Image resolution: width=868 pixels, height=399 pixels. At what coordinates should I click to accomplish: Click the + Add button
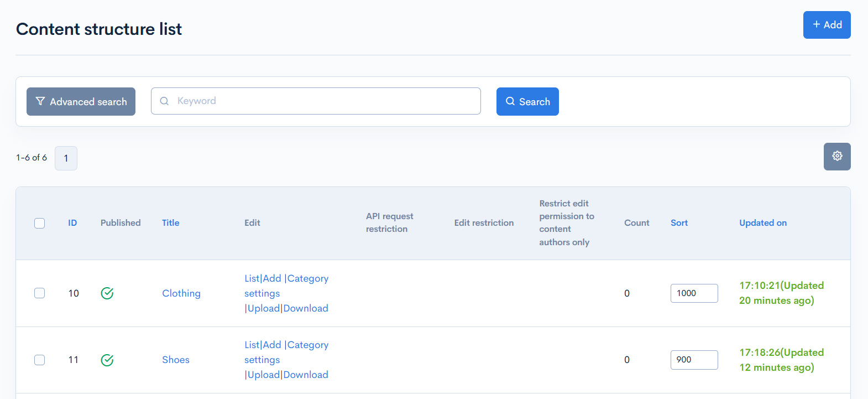pos(827,25)
